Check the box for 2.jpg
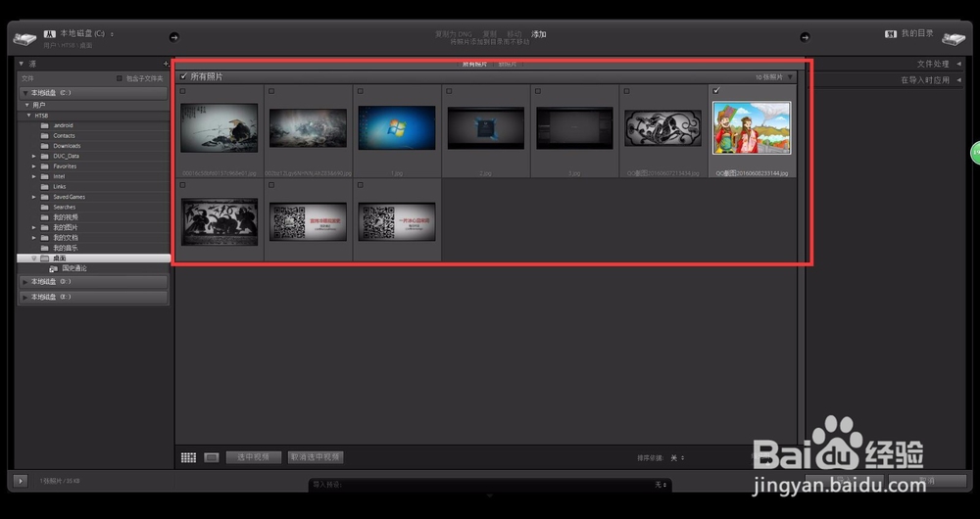 click(449, 91)
